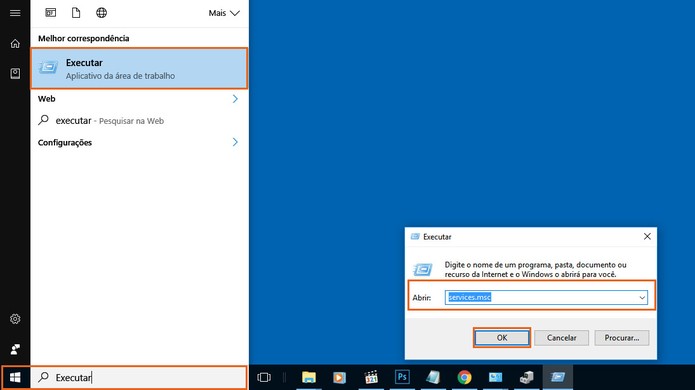Screen dimensions: 695x390
Task: Open the Feedback person icon in sidebar
Action: point(15,349)
